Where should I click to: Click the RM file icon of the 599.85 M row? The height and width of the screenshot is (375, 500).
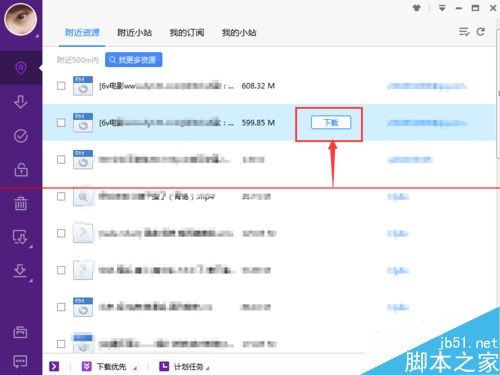[x=83, y=123]
